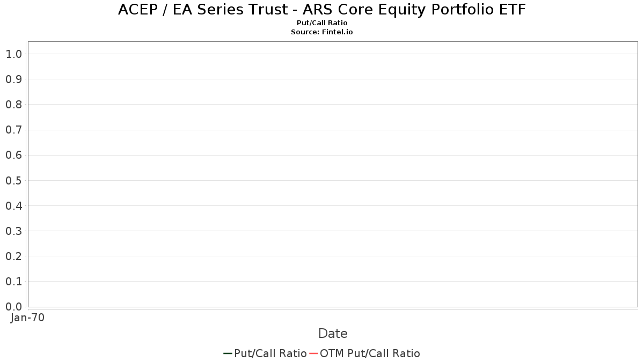Click the 0.7 y-axis label
This screenshot has height=362, width=644.
(13, 130)
